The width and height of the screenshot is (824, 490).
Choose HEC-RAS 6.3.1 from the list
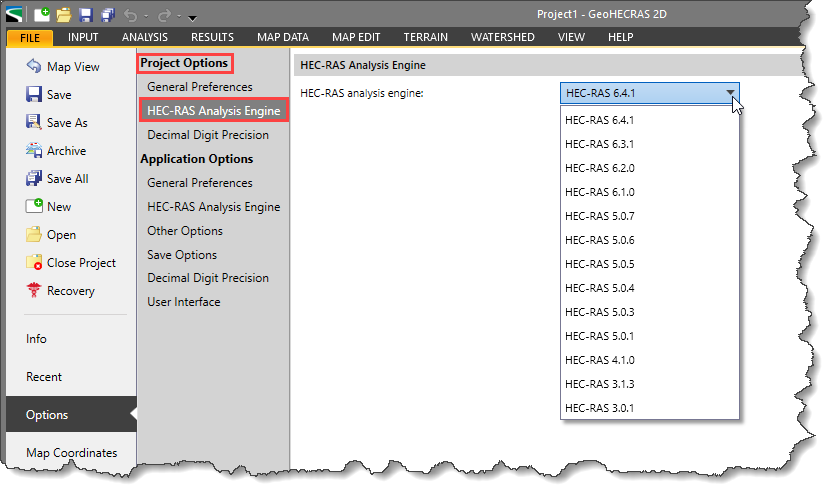pos(650,144)
